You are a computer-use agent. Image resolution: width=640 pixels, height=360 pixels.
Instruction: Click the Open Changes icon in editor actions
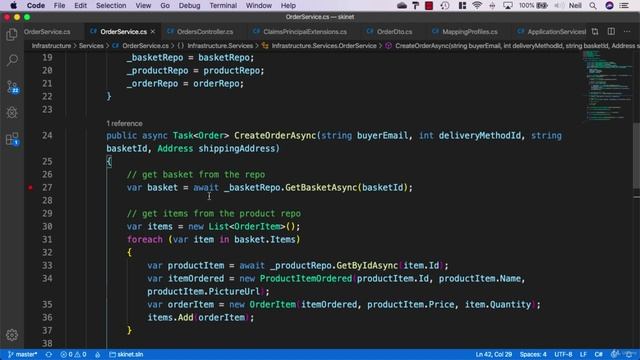pos(595,31)
